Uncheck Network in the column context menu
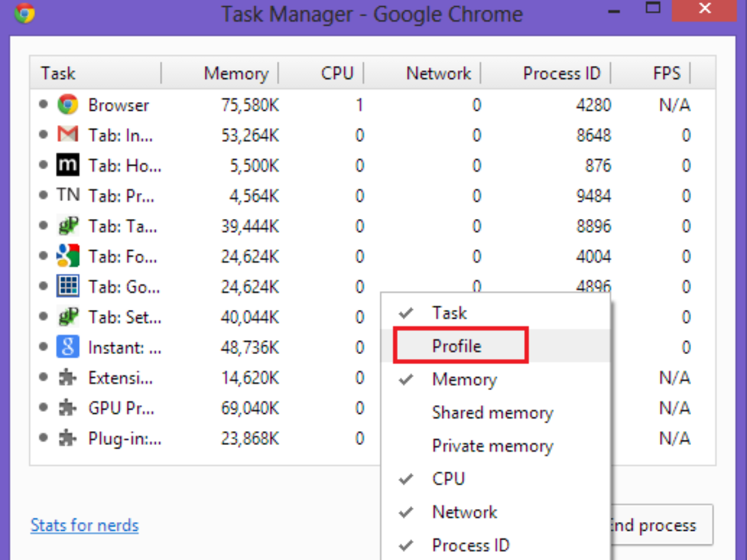Viewport: 747px width, 560px height. (496, 512)
